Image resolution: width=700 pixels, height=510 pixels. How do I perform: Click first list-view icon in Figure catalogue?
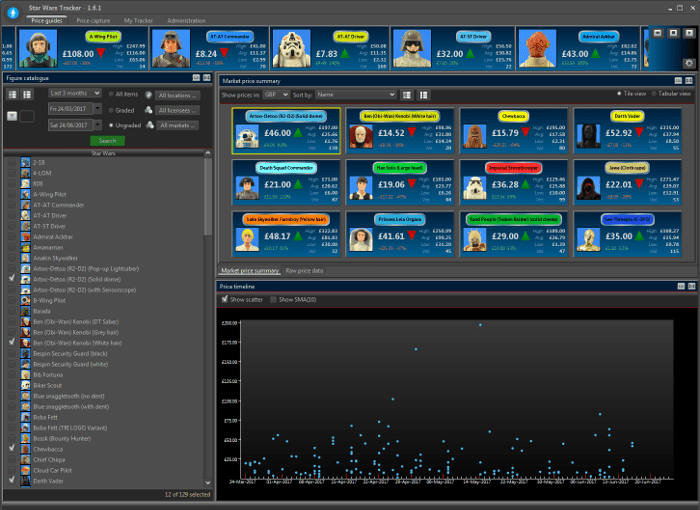12,94
